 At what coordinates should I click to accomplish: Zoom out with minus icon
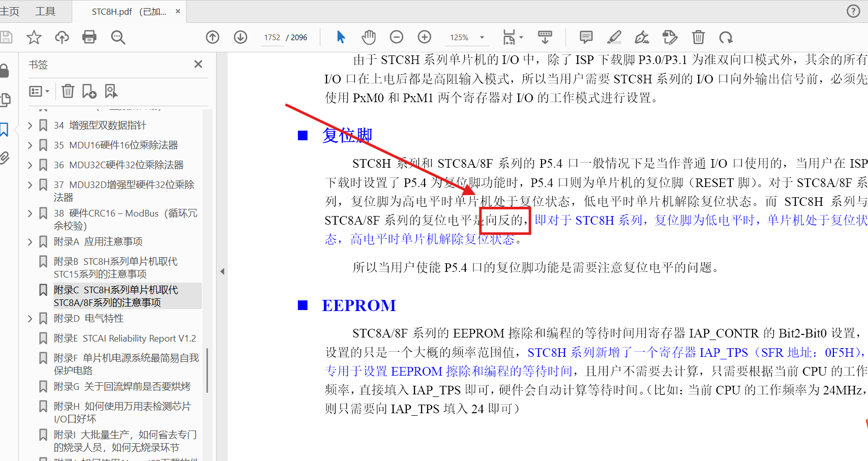pos(397,37)
